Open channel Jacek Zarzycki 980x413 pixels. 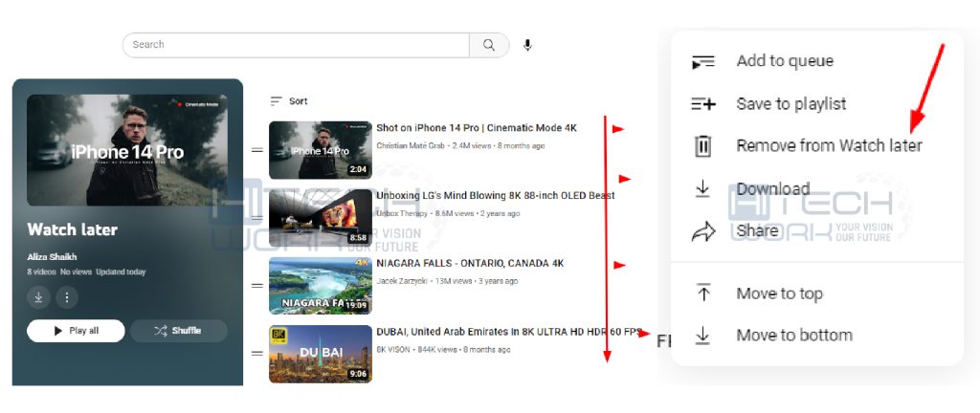(402, 281)
